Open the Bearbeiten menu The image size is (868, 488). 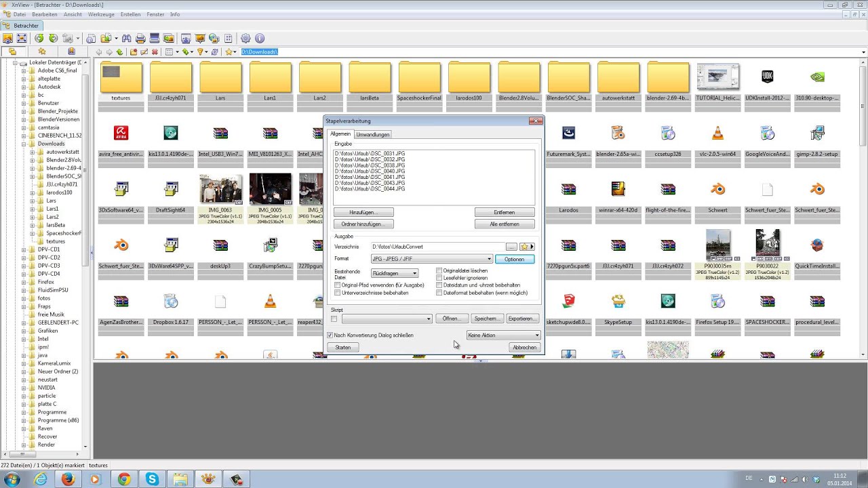pyautogui.click(x=45, y=14)
